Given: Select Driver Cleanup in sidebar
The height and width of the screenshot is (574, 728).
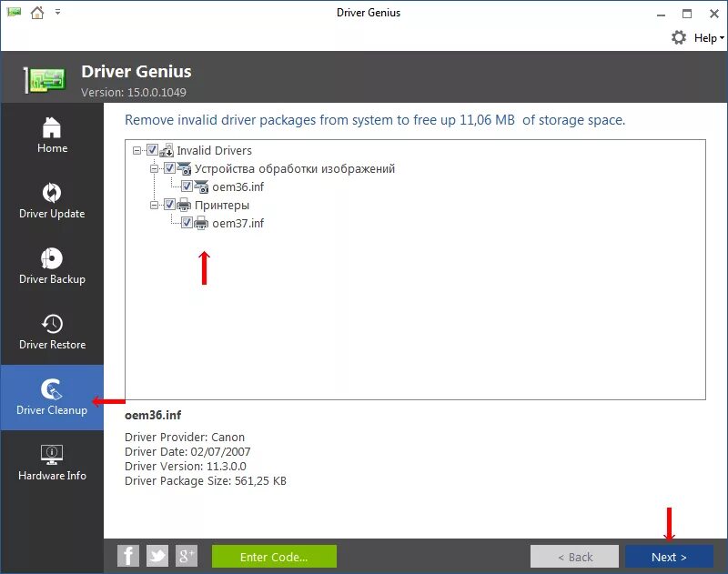Looking at the screenshot, I should coord(52,398).
